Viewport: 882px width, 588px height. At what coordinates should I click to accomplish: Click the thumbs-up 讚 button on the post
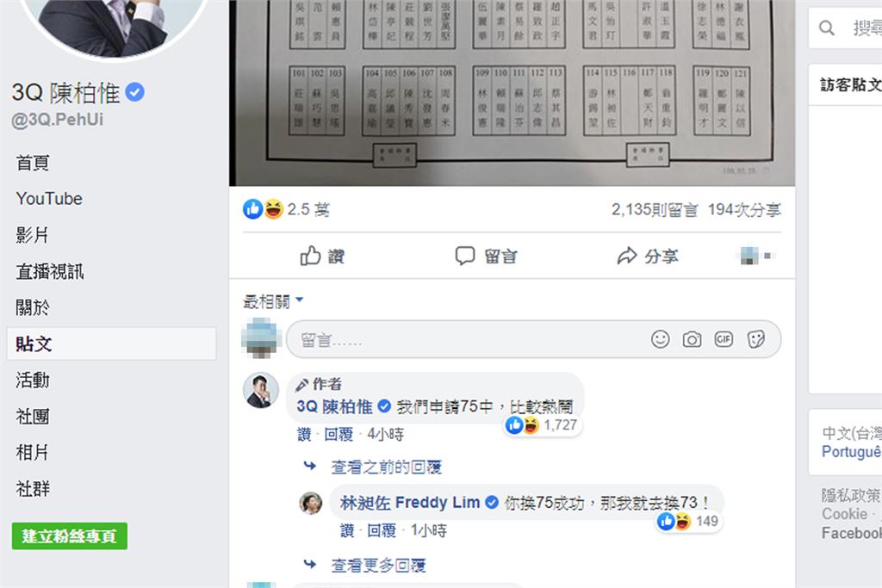[x=322, y=257]
